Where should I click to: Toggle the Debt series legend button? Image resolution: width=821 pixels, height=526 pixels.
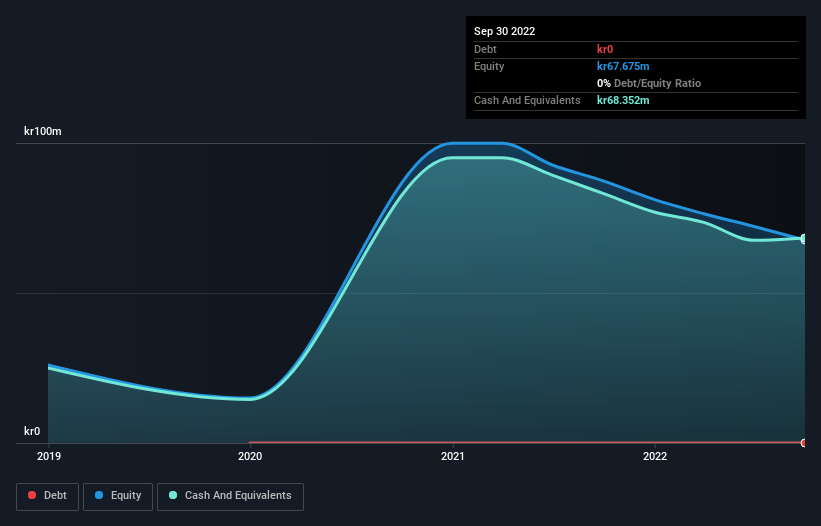coord(47,496)
